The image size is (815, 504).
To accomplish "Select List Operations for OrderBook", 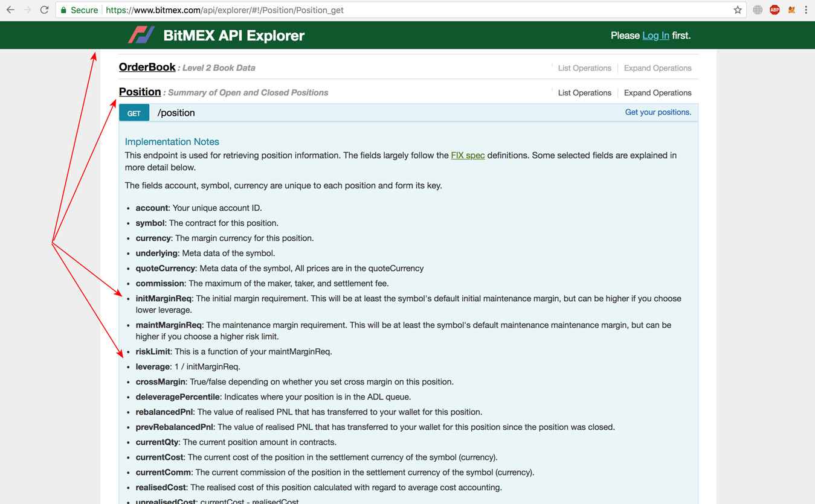I will pos(584,68).
